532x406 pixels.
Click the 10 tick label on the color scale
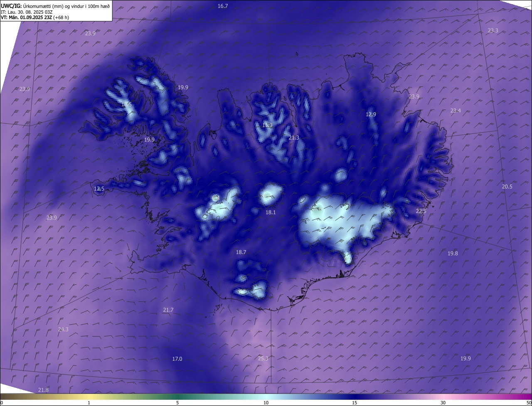(x=266, y=403)
